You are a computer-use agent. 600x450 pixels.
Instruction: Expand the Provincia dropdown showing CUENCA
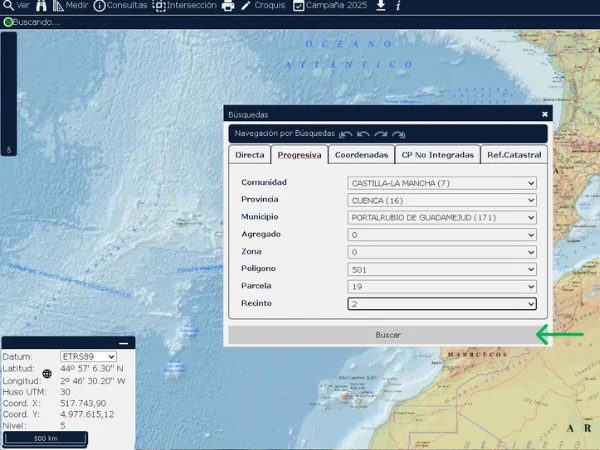coord(442,200)
